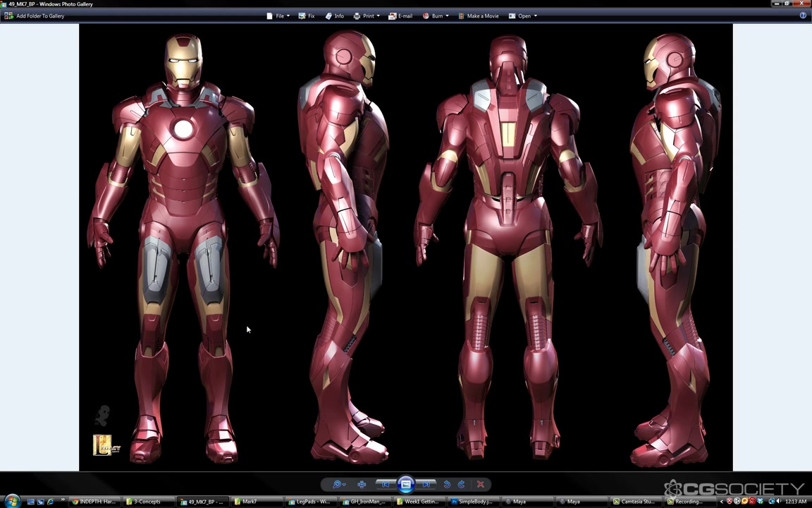Switch to Recording taskbar window
The height and width of the screenshot is (508, 812).
point(689,501)
